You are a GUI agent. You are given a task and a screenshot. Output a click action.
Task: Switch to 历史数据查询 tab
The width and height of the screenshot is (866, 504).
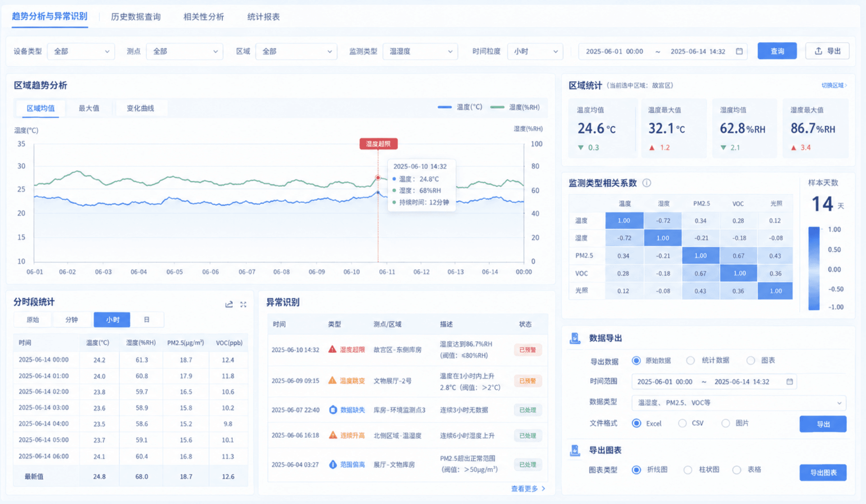coord(136,17)
